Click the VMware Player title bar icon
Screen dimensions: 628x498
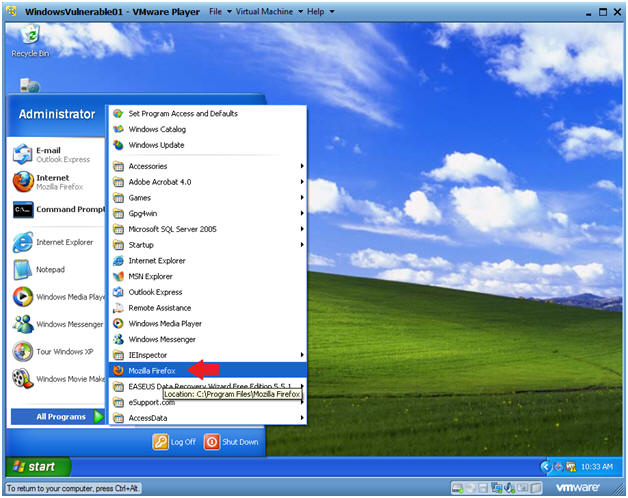12,11
